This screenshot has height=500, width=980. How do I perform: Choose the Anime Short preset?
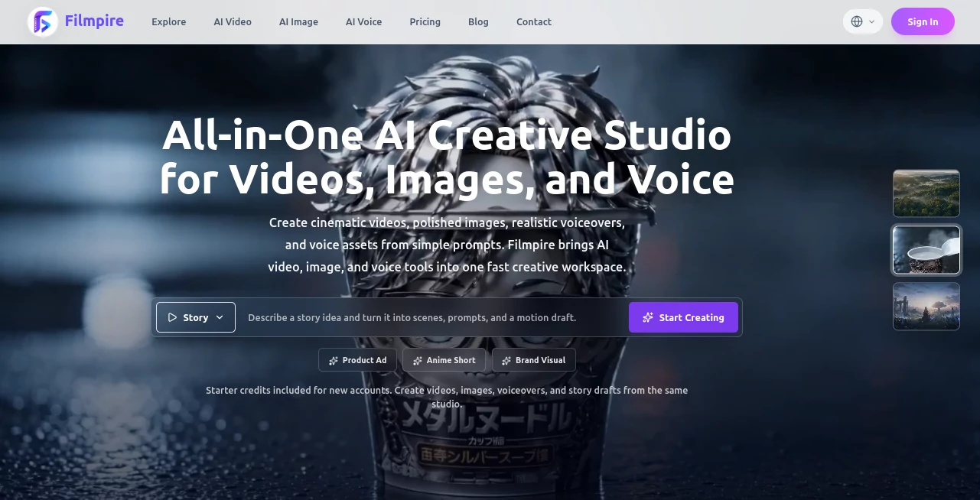[444, 360]
